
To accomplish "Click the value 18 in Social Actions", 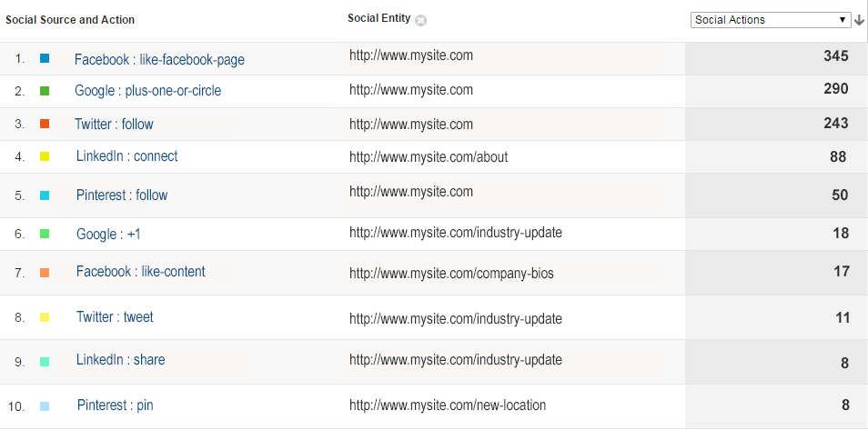I will 841,233.
